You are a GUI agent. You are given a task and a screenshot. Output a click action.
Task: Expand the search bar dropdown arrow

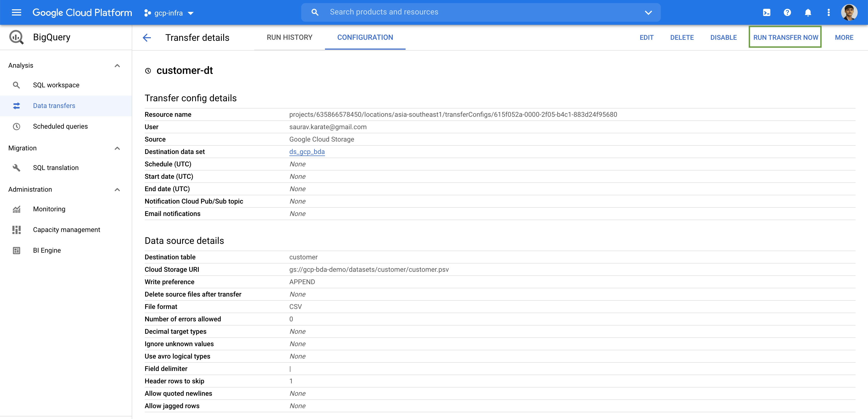point(648,12)
